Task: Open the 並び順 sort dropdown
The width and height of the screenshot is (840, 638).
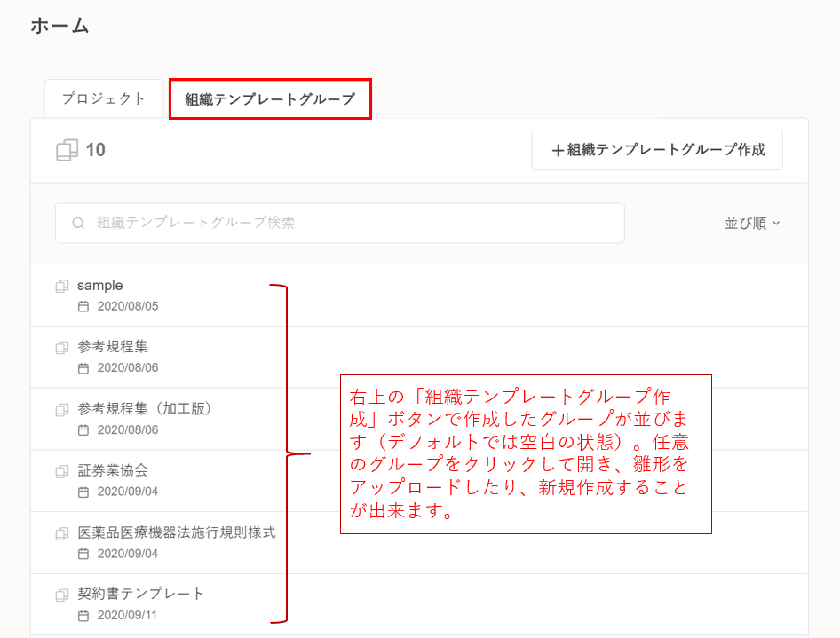Action: point(752,224)
